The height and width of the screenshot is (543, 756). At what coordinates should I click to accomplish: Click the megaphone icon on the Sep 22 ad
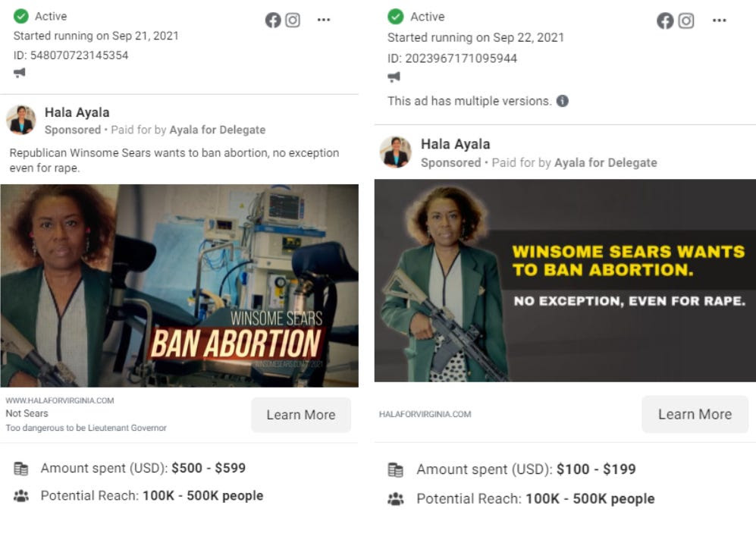(394, 76)
